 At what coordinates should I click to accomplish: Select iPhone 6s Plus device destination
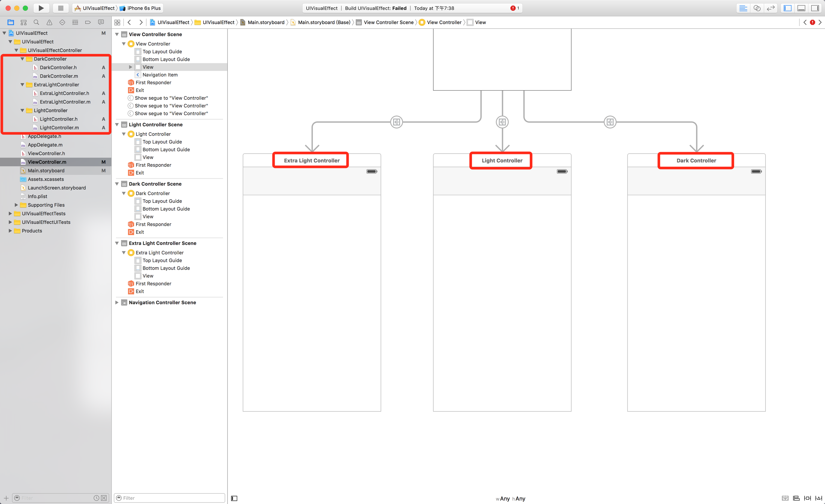(144, 8)
